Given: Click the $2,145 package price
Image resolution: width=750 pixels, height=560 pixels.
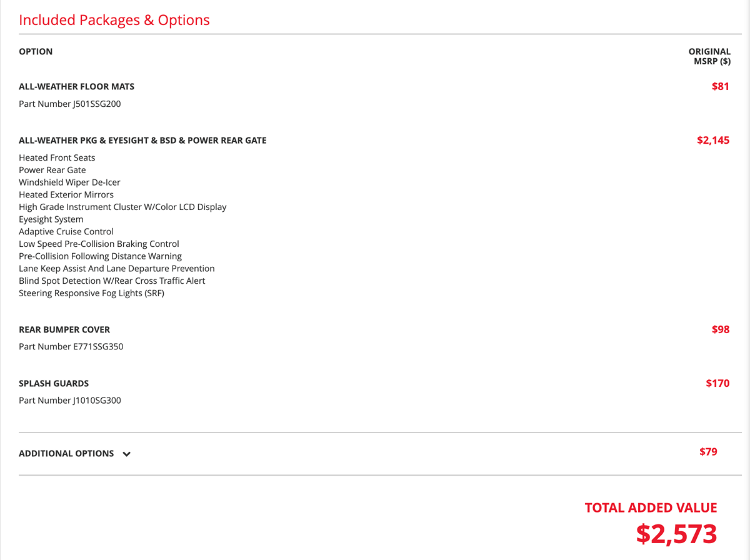Looking at the screenshot, I should pos(713,140).
